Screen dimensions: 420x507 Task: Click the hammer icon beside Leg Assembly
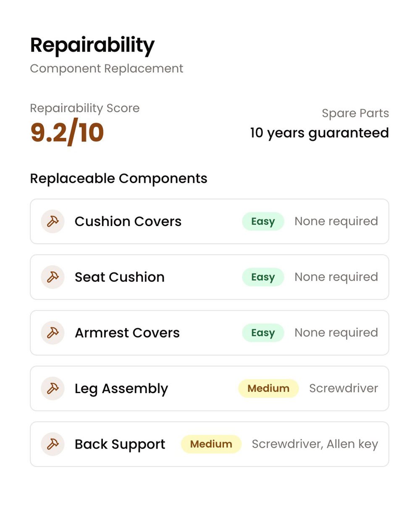click(x=52, y=389)
